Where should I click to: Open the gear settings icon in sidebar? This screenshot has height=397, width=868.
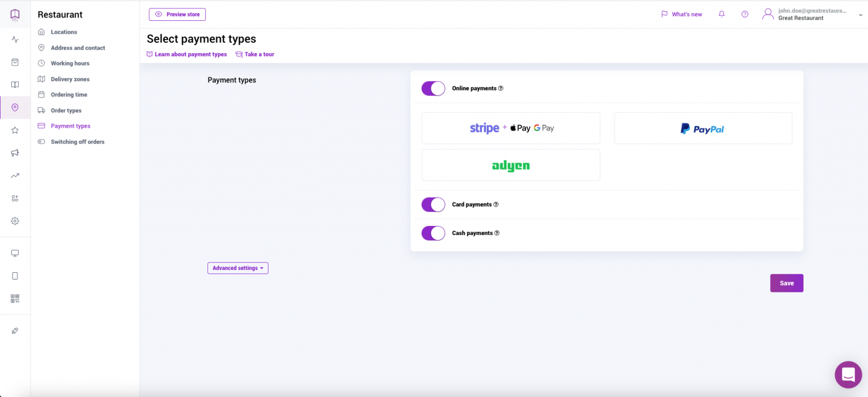[x=15, y=221]
